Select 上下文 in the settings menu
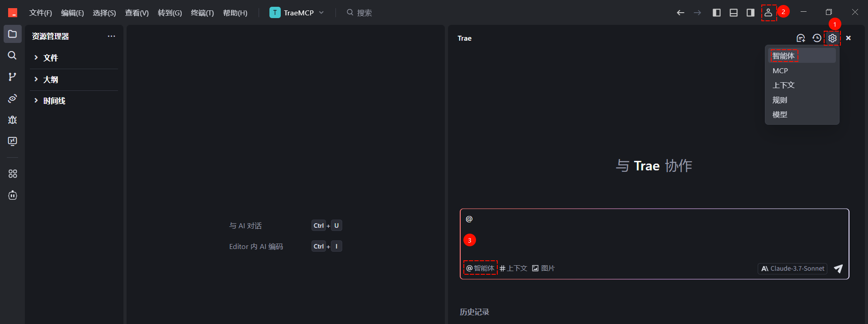868x324 pixels. pos(802,85)
